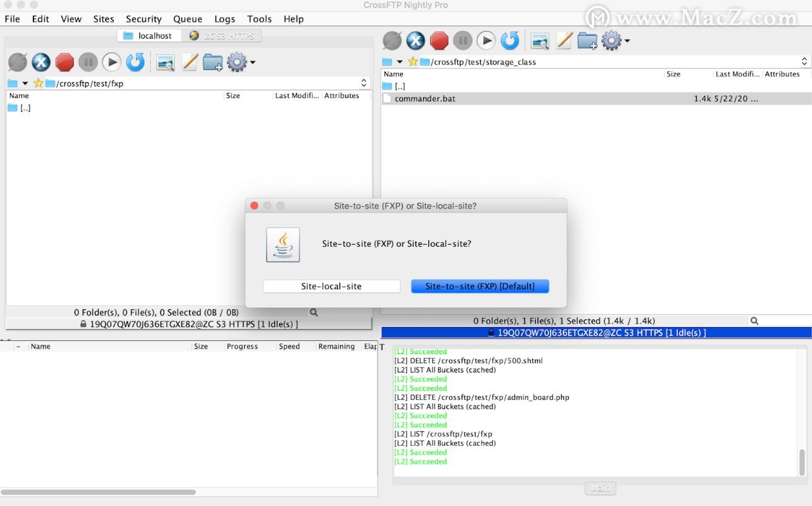Screen dimensions: 812x506
Task: Click the Main log tab button
Action: click(600, 488)
